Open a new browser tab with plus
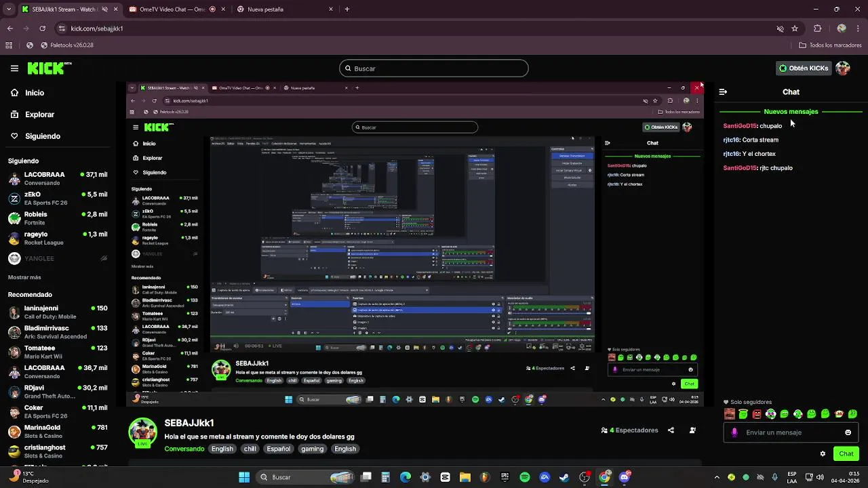The height and width of the screenshot is (488, 868). (347, 9)
